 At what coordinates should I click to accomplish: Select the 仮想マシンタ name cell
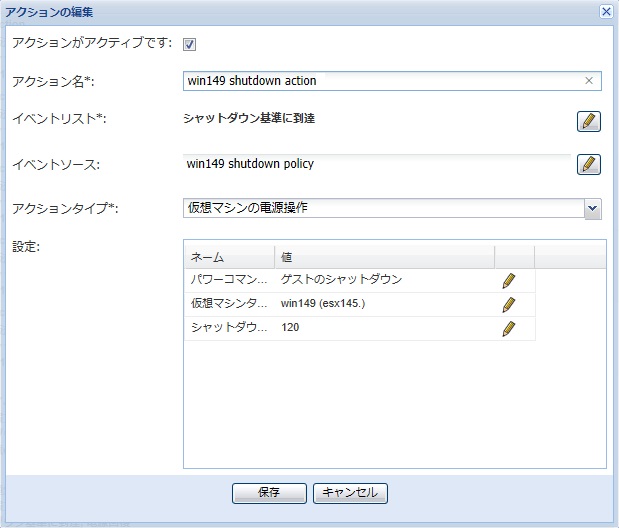click(x=228, y=304)
